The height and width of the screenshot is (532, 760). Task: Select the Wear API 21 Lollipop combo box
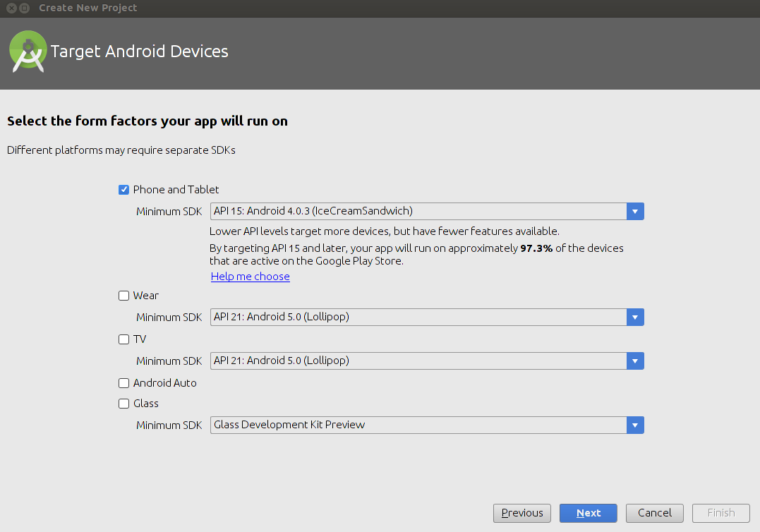click(418, 318)
